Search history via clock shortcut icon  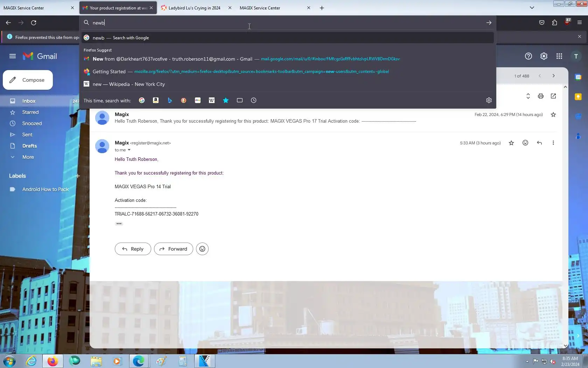coord(254,101)
